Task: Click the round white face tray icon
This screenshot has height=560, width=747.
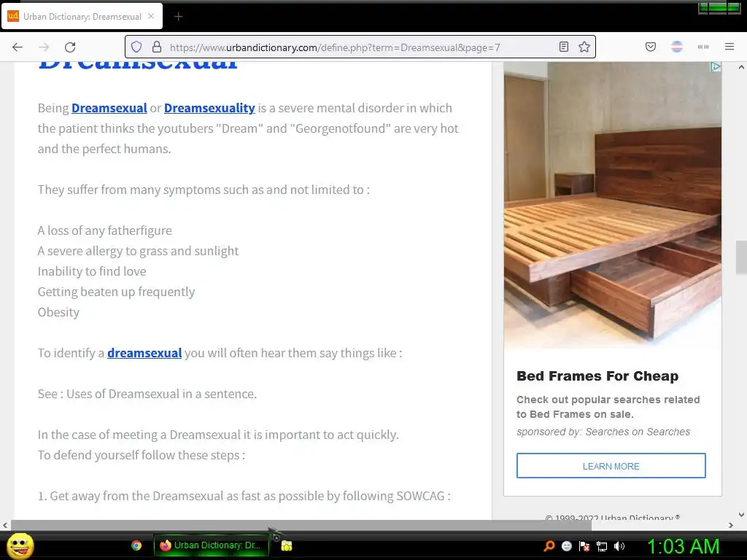Action: [x=566, y=546]
